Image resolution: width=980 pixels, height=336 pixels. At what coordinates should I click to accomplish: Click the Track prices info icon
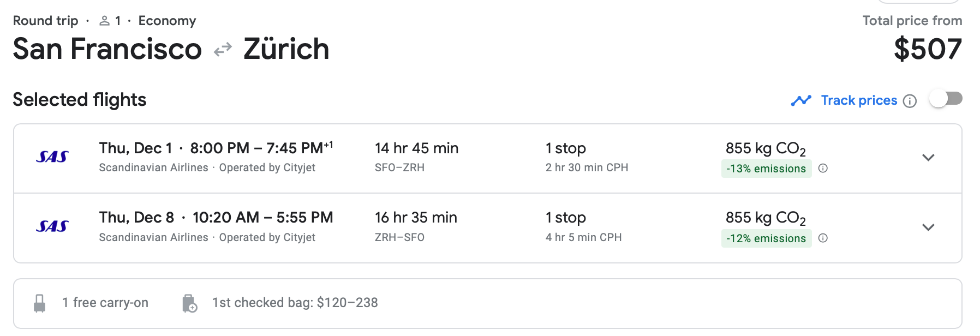pos(910,101)
